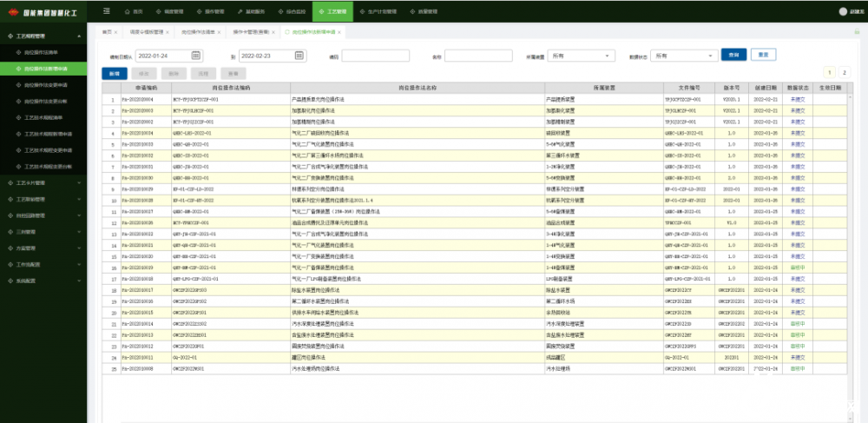Expand the 自控回路管理 sidebar group
Screen dimensions: 868x423
click(79, 215)
